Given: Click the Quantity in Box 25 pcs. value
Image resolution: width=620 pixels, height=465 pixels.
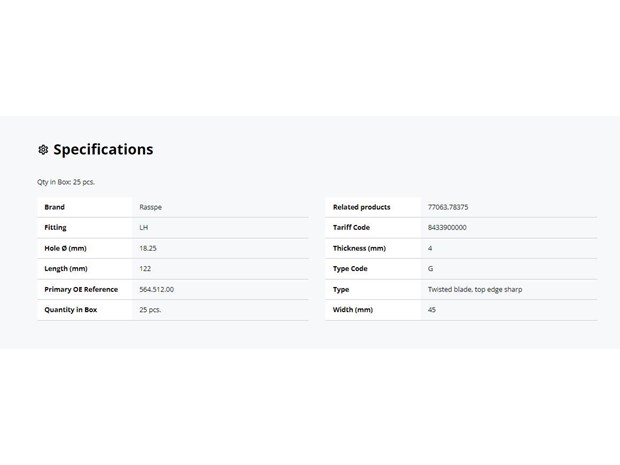Looking at the screenshot, I should click(150, 310).
